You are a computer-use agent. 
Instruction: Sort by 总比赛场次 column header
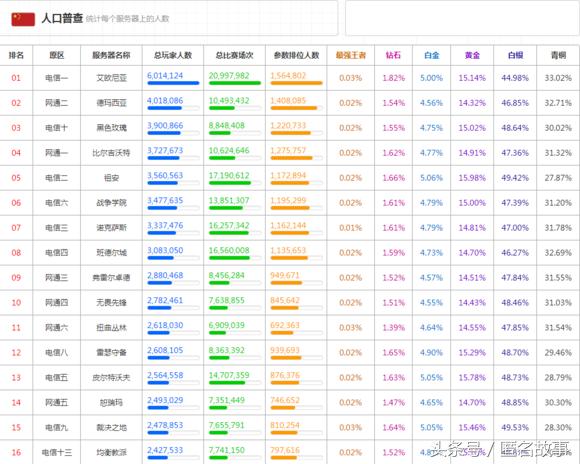[235, 56]
